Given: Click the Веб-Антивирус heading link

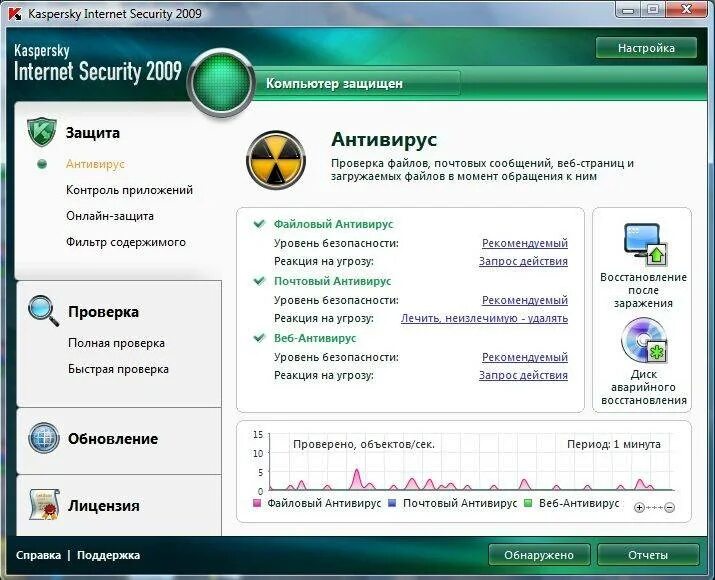Looking at the screenshot, I should pos(315,338).
